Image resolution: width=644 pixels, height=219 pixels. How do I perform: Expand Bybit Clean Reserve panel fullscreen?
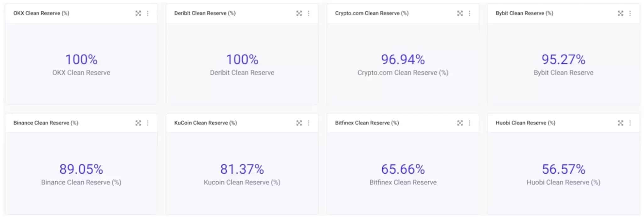[x=620, y=13]
